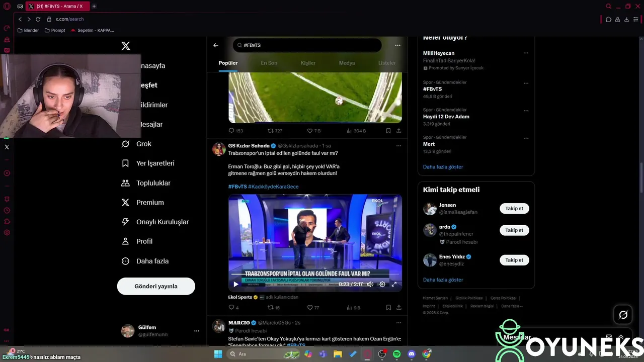Switch to Popüler tab
The image size is (644, 362).
[228, 63]
